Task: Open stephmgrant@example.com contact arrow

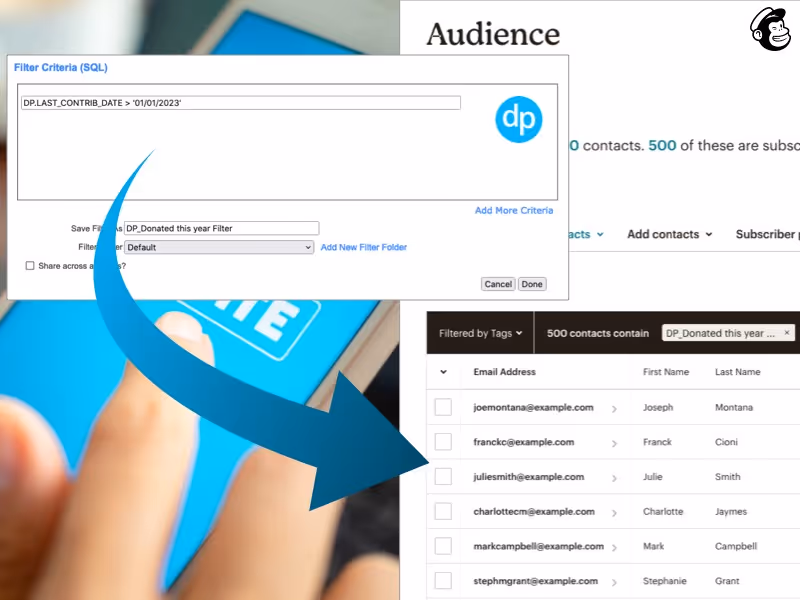Action: pos(614,582)
